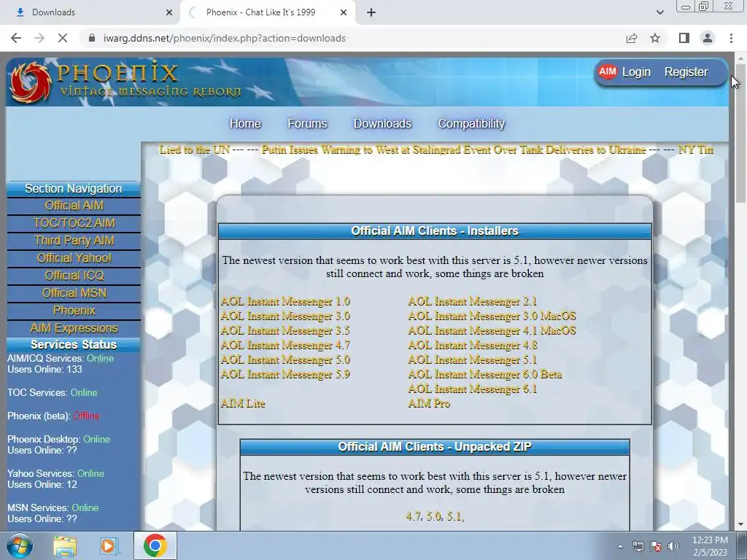Select Official AIM in section navigation
Screen dimensions: 747x560
pos(74,206)
